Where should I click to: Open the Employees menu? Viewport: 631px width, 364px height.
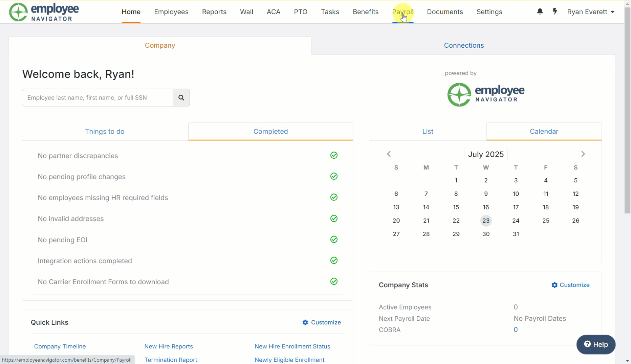coord(171,12)
